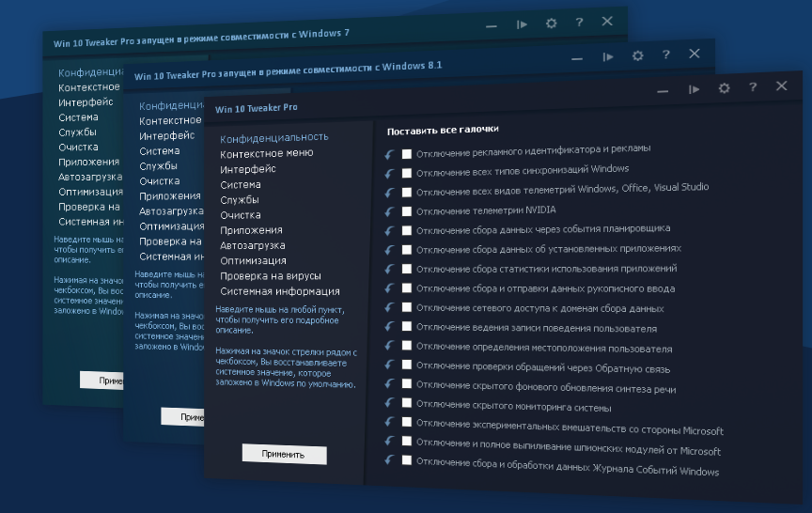The height and width of the screenshot is (513, 812).
Task: Select the Конфиденциальность section in the front window
Action: tap(273, 138)
